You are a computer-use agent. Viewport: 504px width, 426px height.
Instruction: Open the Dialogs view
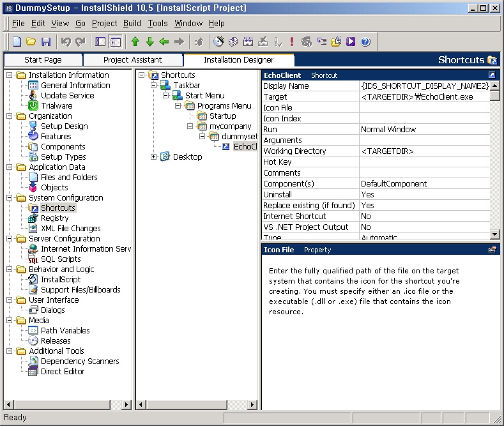click(x=53, y=310)
